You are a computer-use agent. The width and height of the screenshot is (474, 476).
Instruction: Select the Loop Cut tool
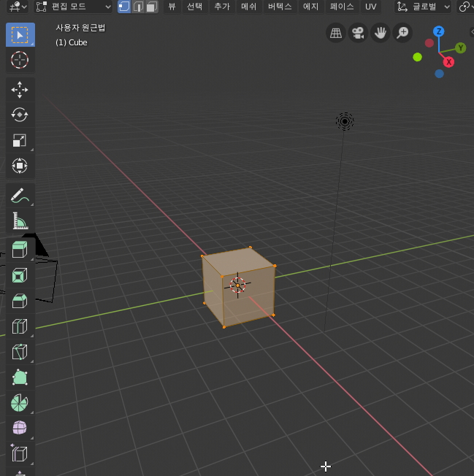click(20, 326)
